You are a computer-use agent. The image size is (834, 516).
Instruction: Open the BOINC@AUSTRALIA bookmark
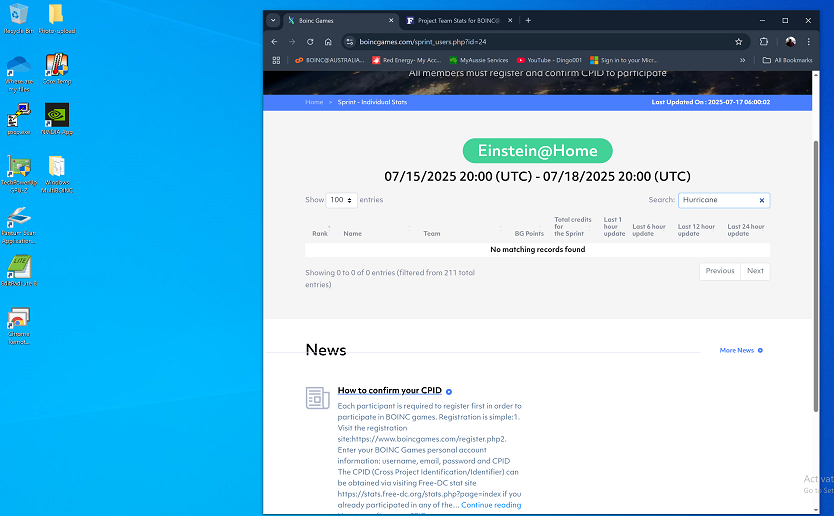[x=329, y=60]
